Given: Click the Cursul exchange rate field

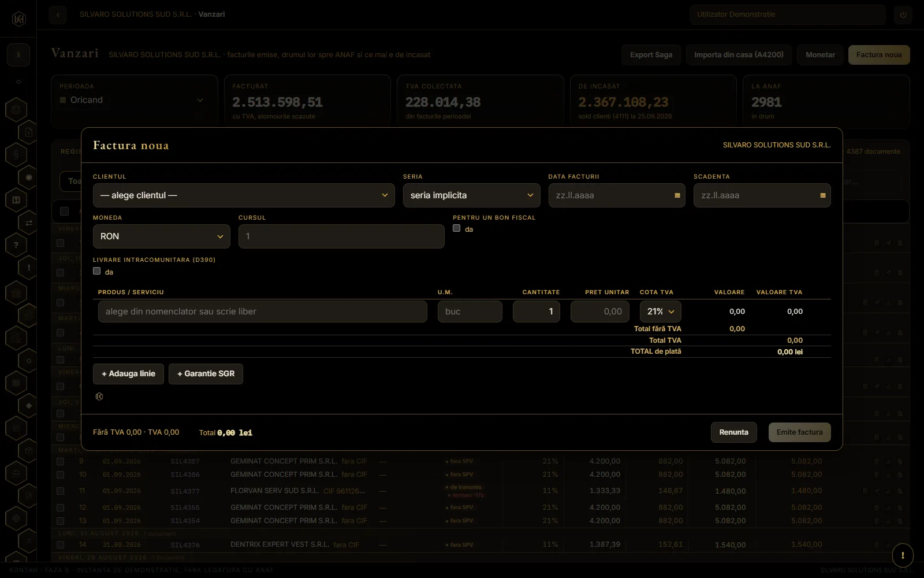Looking at the screenshot, I should click(x=341, y=236).
